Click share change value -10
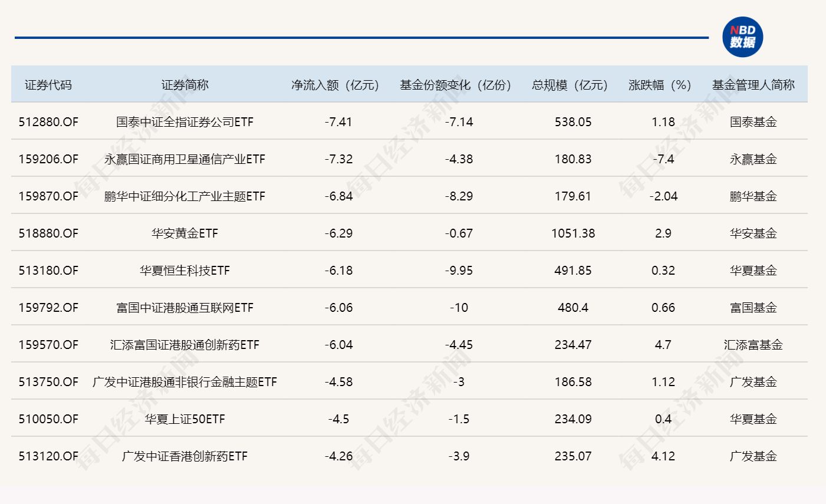Viewport: 826px width, 504px height. click(x=459, y=308)
